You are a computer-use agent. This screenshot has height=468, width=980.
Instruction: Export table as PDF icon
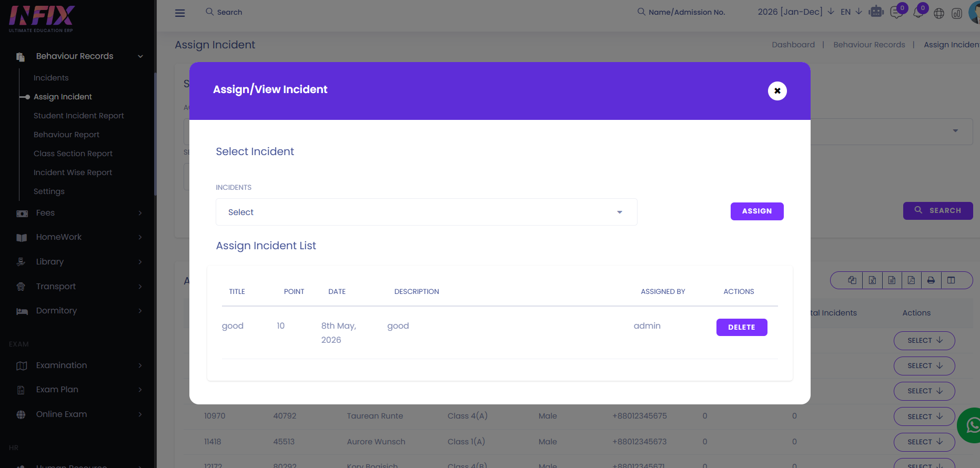[911, 280]
